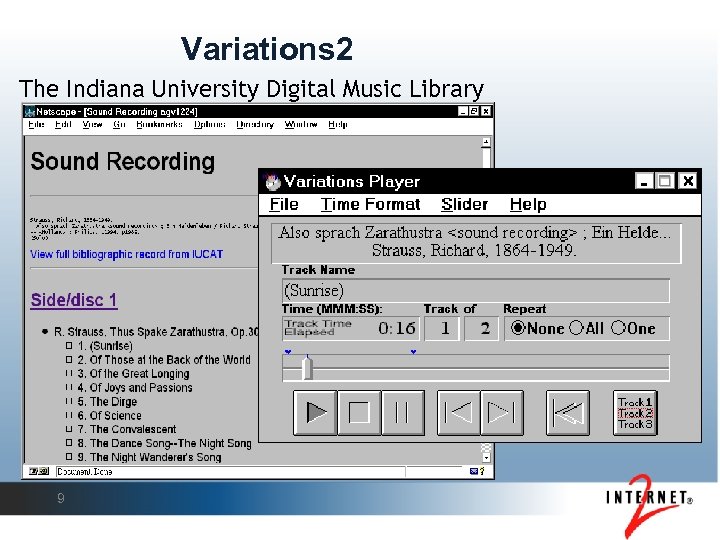Skip to the next track in player
720x540 pixels.
(502, 412)
